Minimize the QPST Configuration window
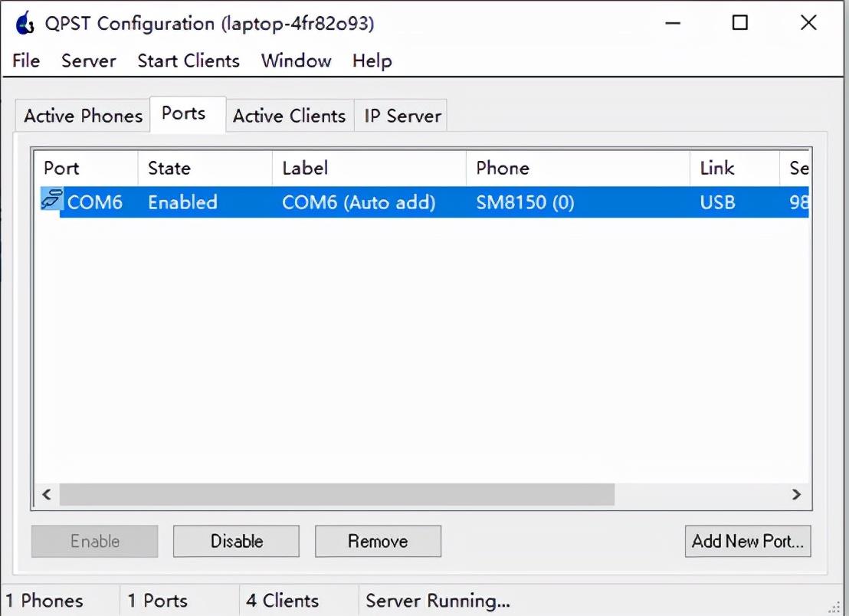 (x=673, y=23)
